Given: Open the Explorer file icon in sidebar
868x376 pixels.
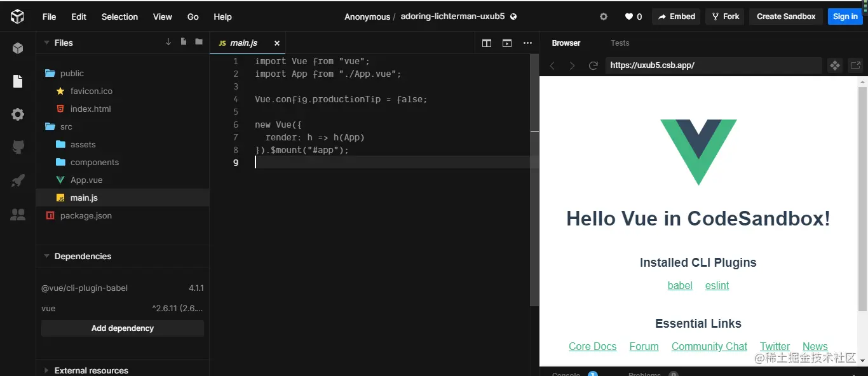Looking at the screenshot, I should pyautogui.click(x=18, y=81).
